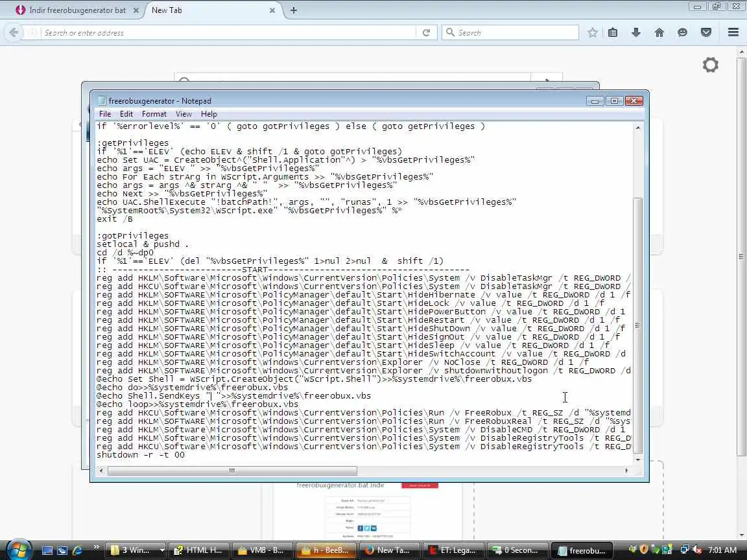Switch to the New Ta... Firefox taskbar button
This screenshot has width=747, height=560.
[x=389, y=550]
